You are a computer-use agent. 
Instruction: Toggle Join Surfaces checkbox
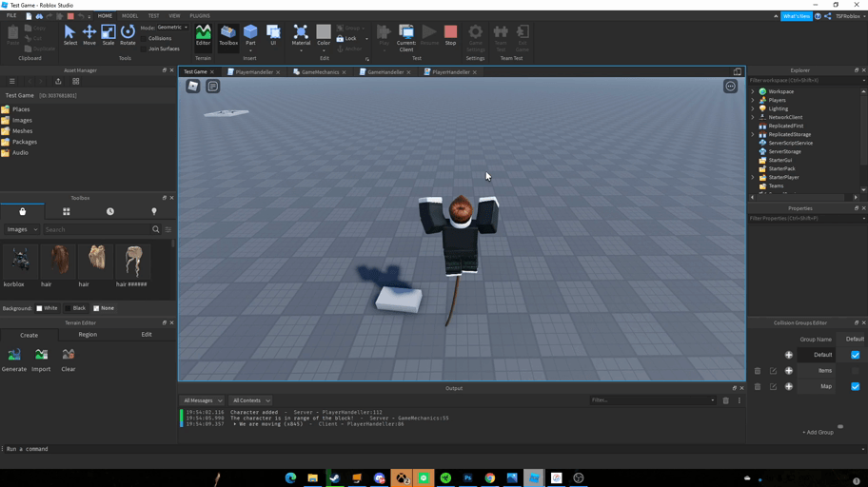tap(144, 49)
